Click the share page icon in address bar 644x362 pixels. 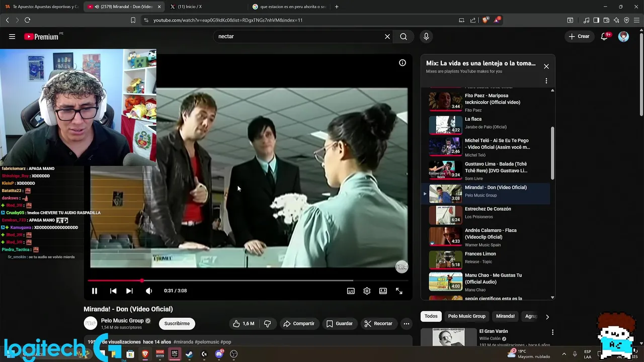pos(473,20)
